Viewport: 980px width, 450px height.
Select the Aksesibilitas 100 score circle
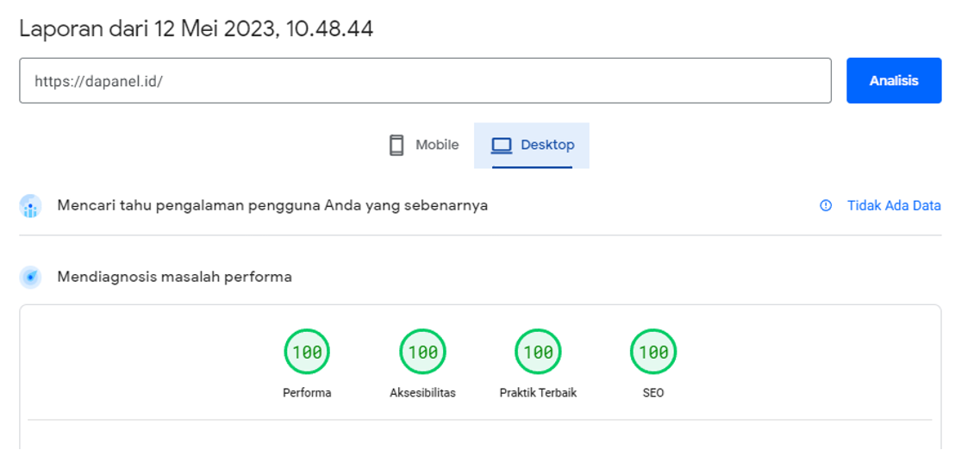(422, 352)
